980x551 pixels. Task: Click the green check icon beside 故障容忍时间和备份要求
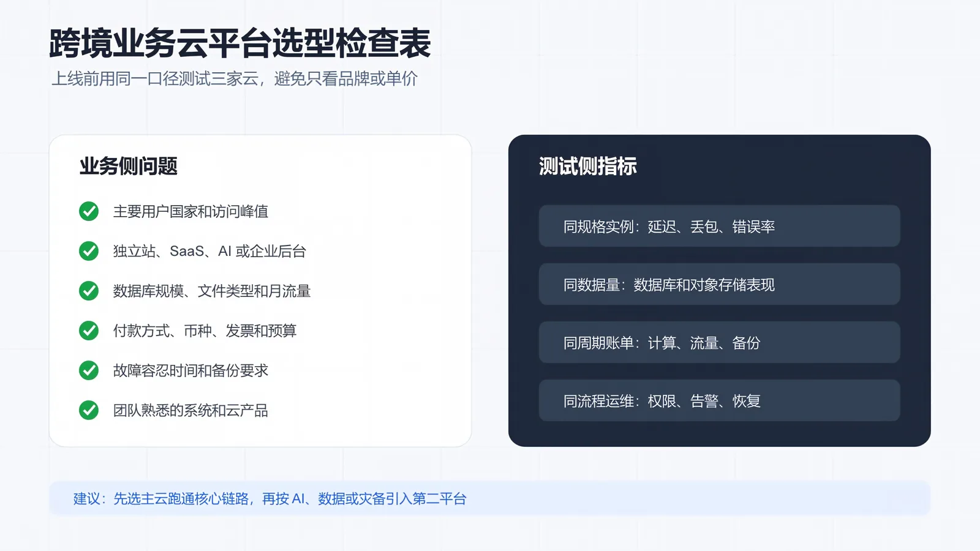point(89,370)
